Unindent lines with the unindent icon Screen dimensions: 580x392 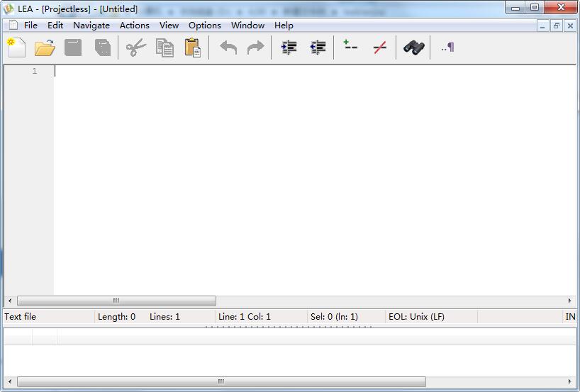(318, 47)
